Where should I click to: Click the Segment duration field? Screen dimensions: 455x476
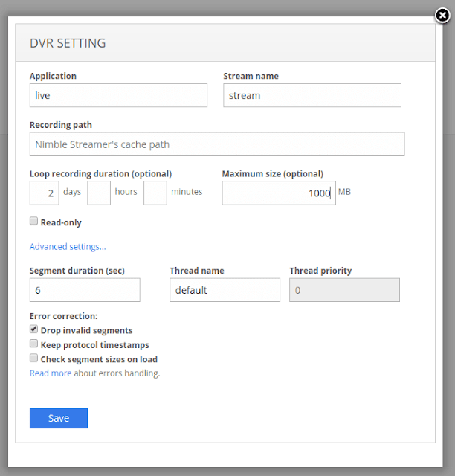pos(85,290)
